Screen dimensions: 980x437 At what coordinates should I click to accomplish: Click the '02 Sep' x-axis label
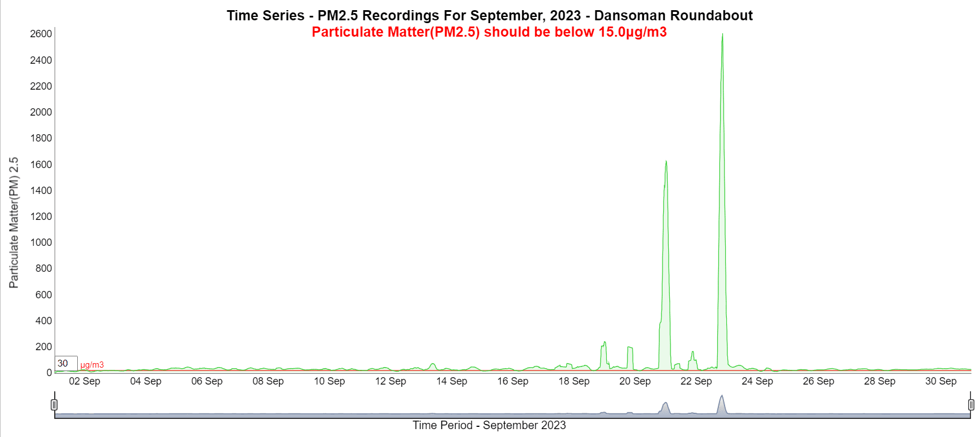click(85, 381)
